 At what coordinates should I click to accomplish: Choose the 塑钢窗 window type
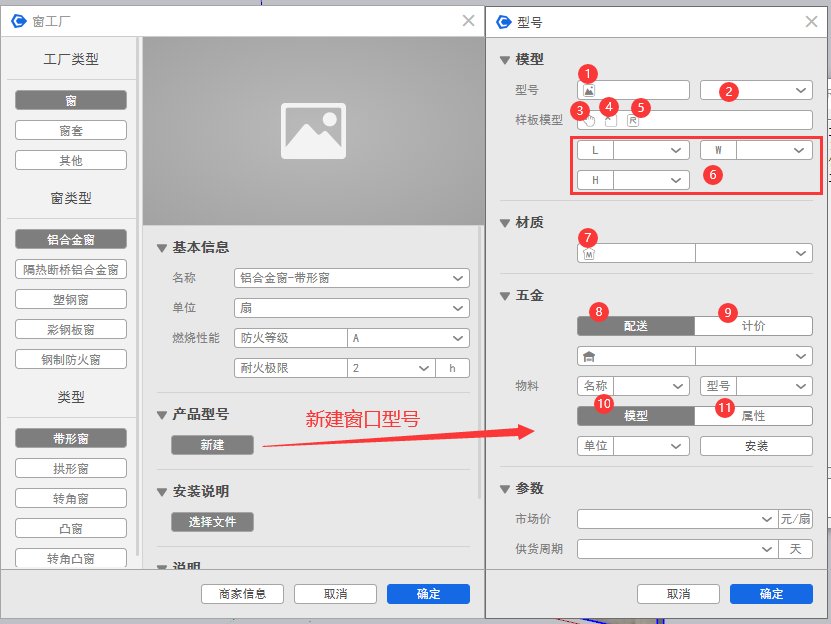(70, 299)
